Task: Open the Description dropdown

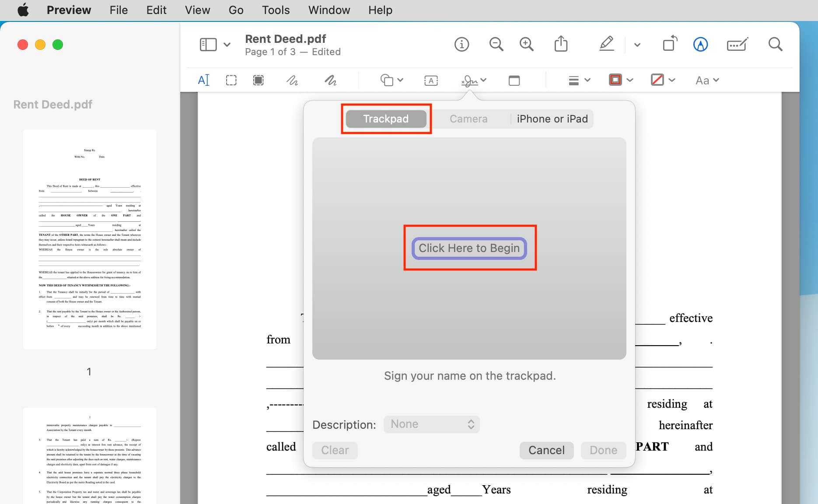Action: point(431,423)
